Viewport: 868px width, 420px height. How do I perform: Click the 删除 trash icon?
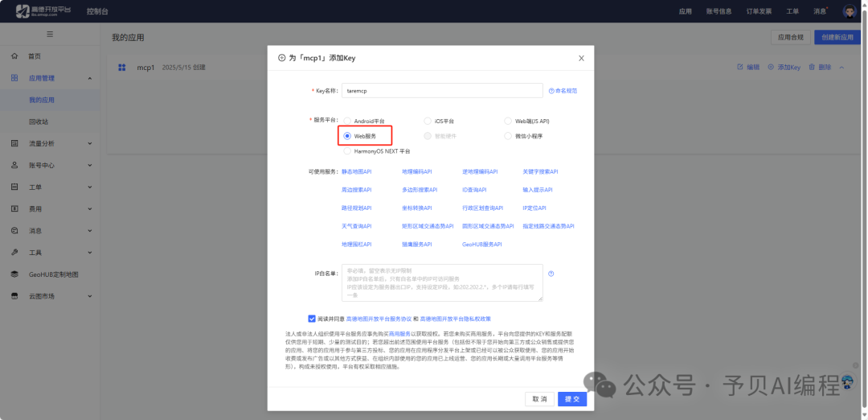pos(812,67)
